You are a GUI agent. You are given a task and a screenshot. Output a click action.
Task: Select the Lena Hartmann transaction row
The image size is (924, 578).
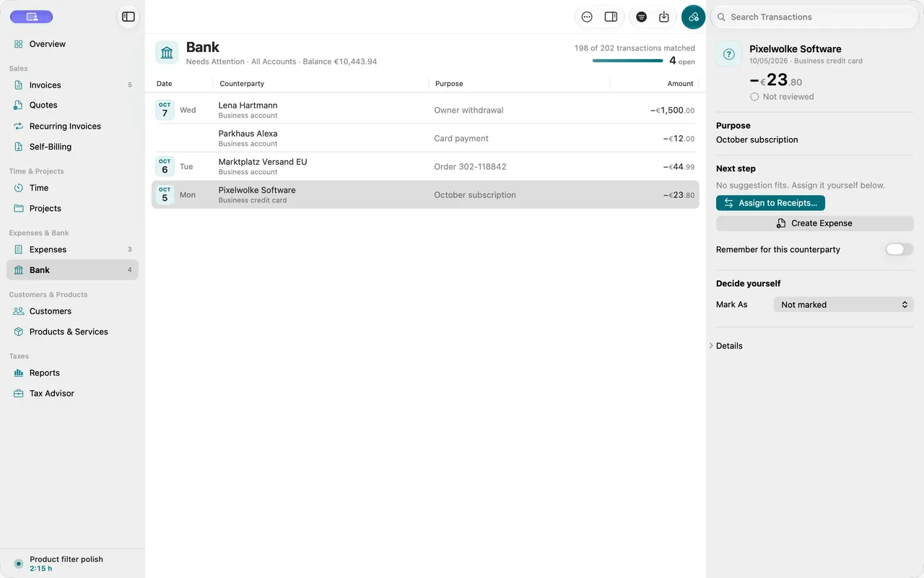425,111
